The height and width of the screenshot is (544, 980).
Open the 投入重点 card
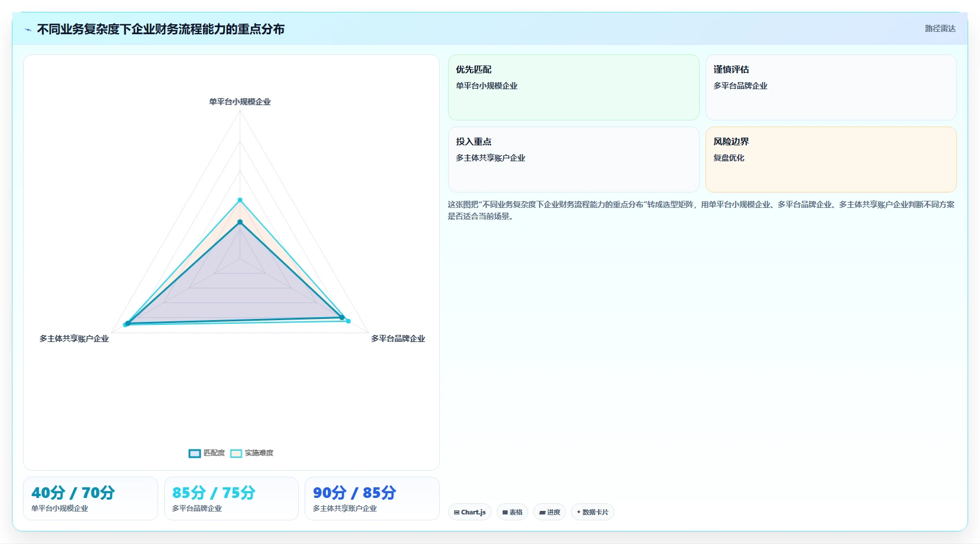point(574,159)
